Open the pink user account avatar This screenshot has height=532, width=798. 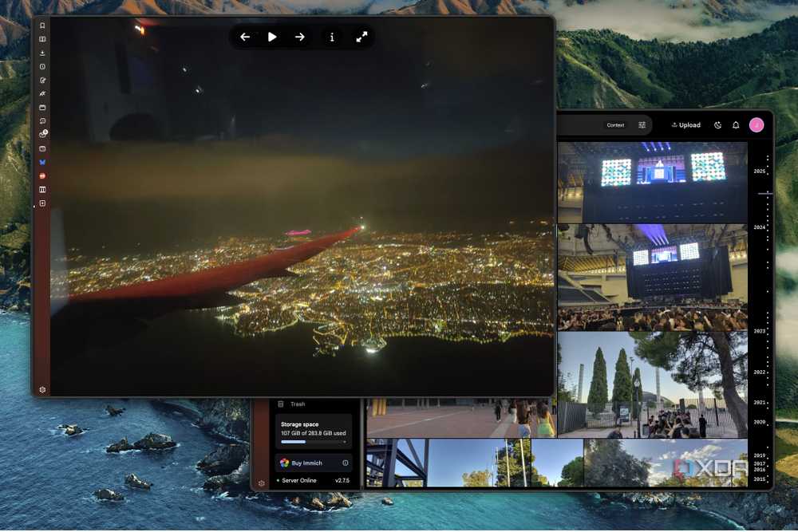757,125
